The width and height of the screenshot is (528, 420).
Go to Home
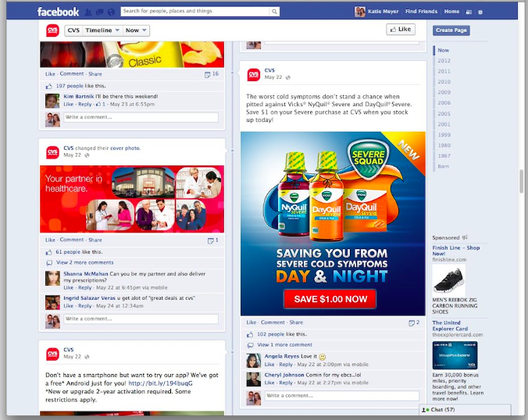tap(451, 12)
